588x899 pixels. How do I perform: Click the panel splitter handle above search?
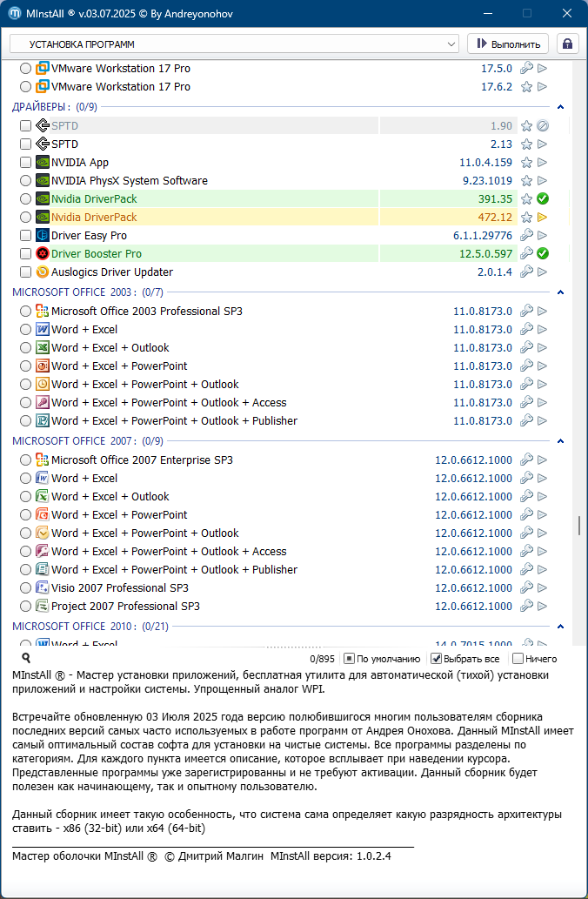294,647
